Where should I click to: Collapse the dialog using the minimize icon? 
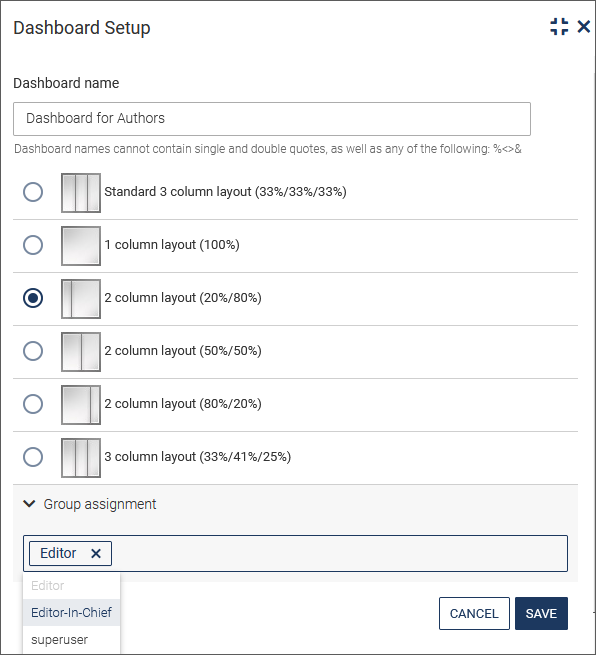tap(559, 27)
